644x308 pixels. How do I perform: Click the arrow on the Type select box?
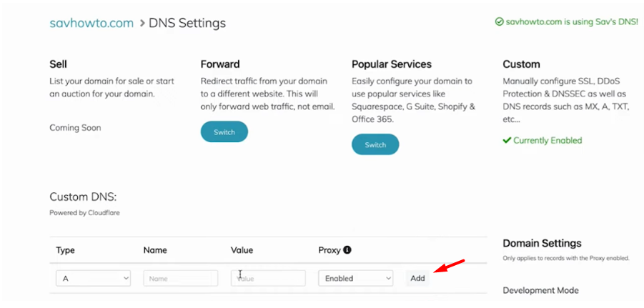(x=126, y=279)
